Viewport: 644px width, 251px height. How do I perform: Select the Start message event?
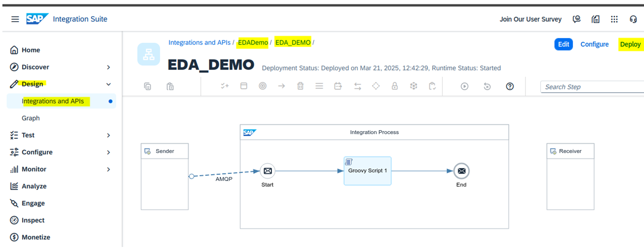(268, 171)
